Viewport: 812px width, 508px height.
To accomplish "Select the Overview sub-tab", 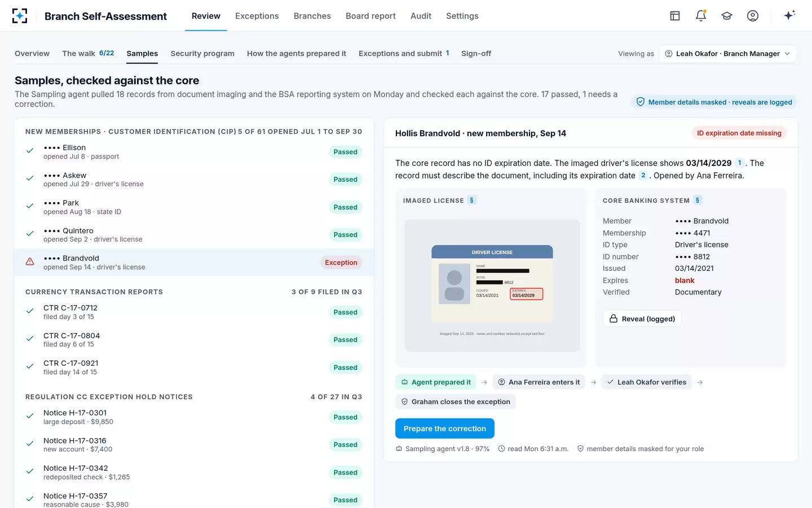I will pyautogui.click(x=32, y=54).
